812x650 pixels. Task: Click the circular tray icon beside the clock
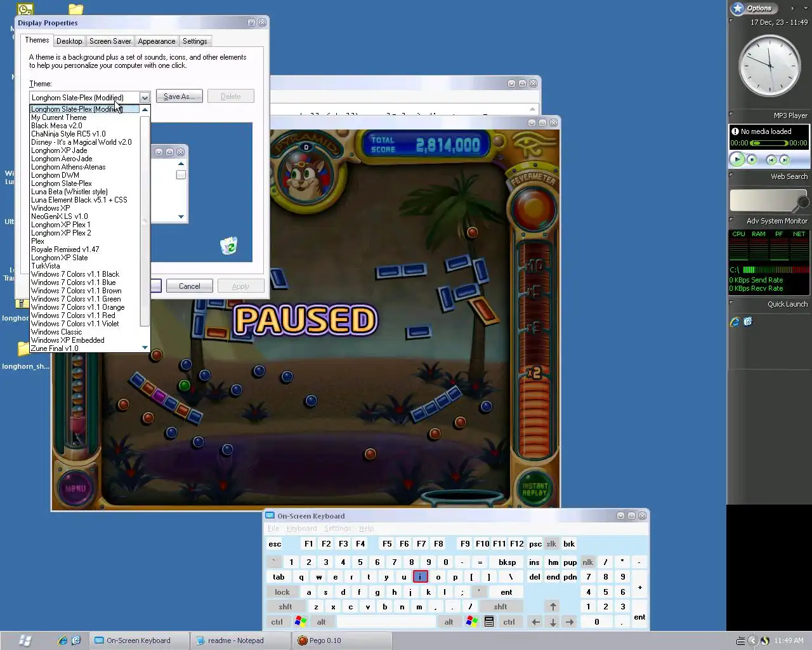click(765, 641)
